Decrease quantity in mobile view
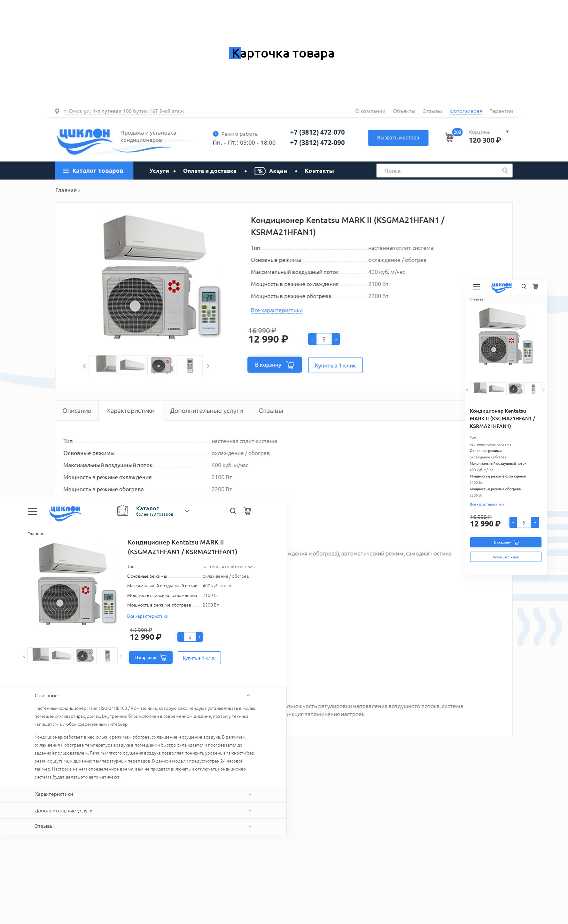Screen dimensions: 568x924 513,523
